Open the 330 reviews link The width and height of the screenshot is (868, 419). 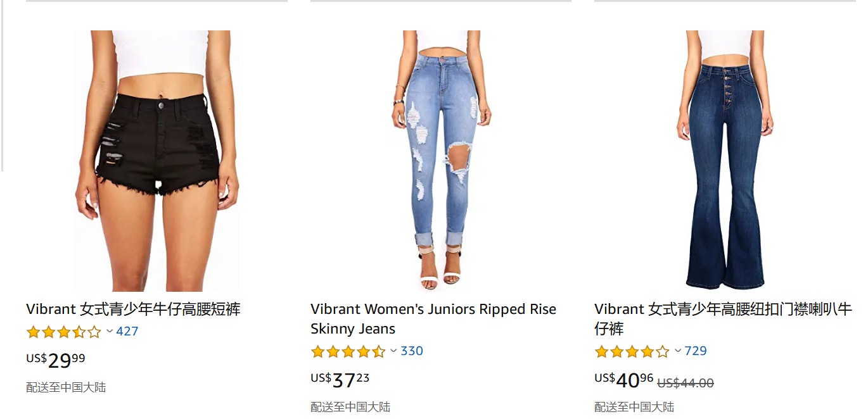click(x=412, y=351)
